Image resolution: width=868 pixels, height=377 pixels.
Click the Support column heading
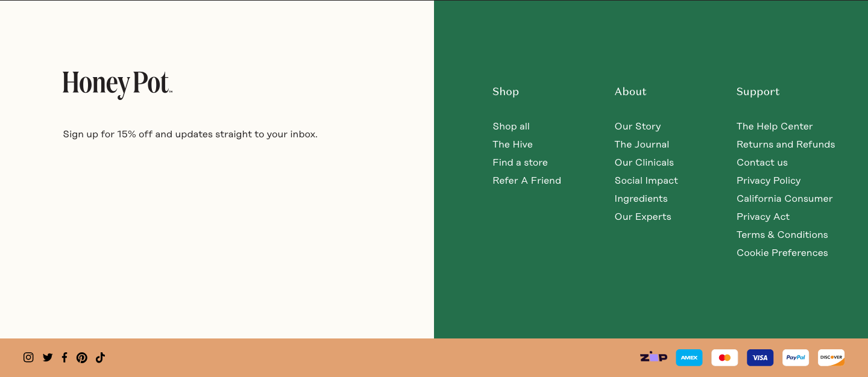pos(758,92)
